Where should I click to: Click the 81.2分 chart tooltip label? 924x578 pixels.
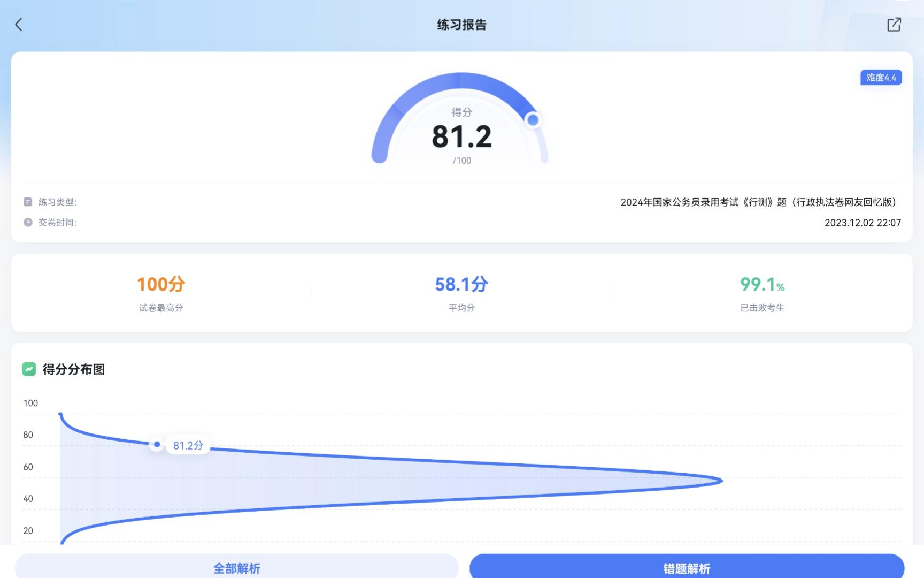pos(188,445)
